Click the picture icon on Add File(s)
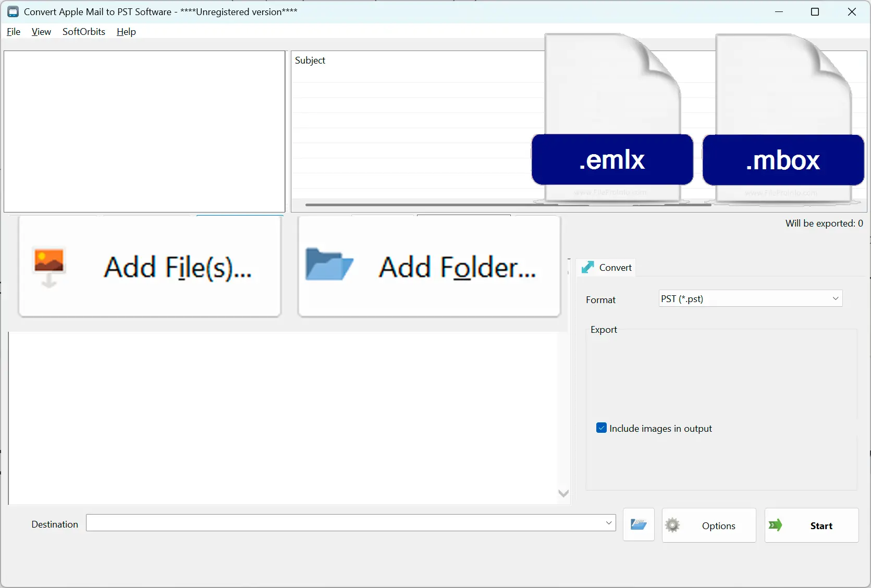 49,268
